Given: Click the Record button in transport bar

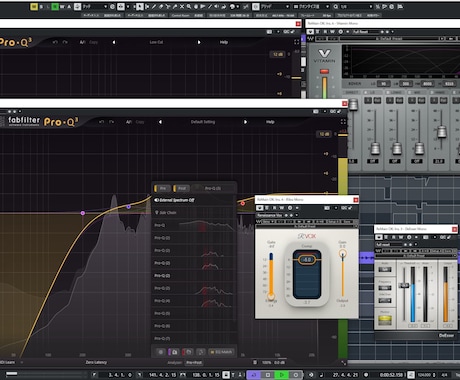Looking at the screenshot, I should coord(295,375).
